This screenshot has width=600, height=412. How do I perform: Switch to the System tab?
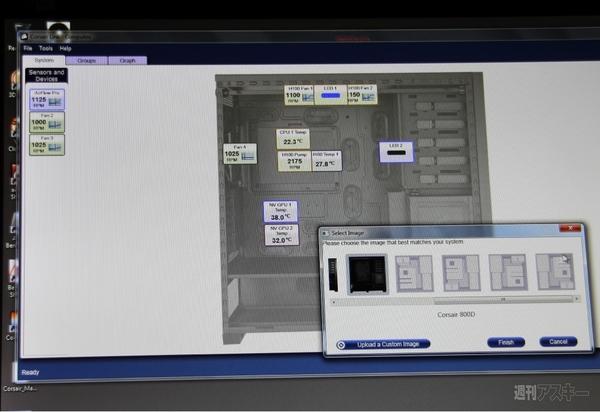pyautogui.click(x=44, y=60)
